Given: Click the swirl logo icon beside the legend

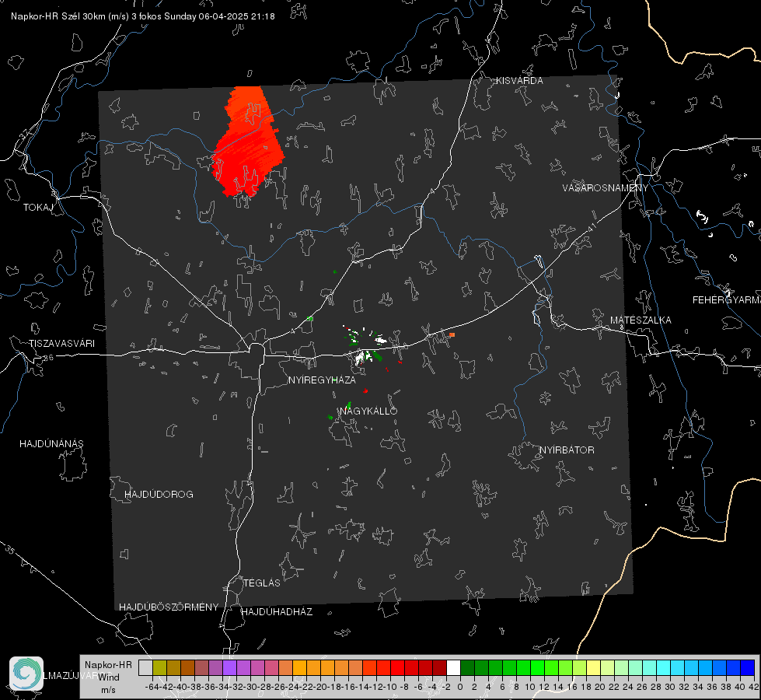Looking at the screenshot, I should pyautogui.click(x=26, y=674).
